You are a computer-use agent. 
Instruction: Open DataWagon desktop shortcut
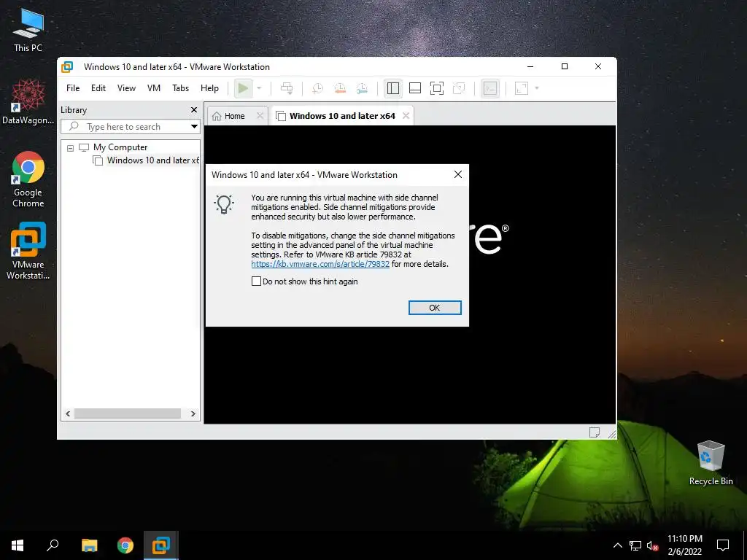(x=28, y=102)
